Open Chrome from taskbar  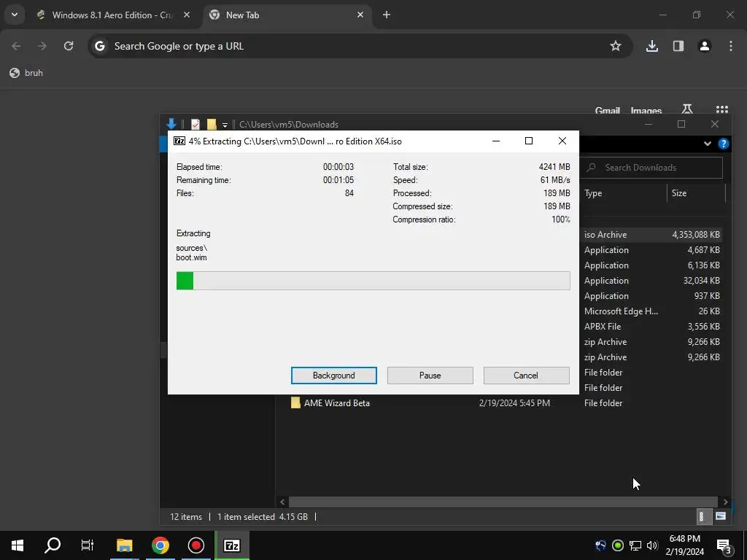pyautogui.click(x=160, y=545)
